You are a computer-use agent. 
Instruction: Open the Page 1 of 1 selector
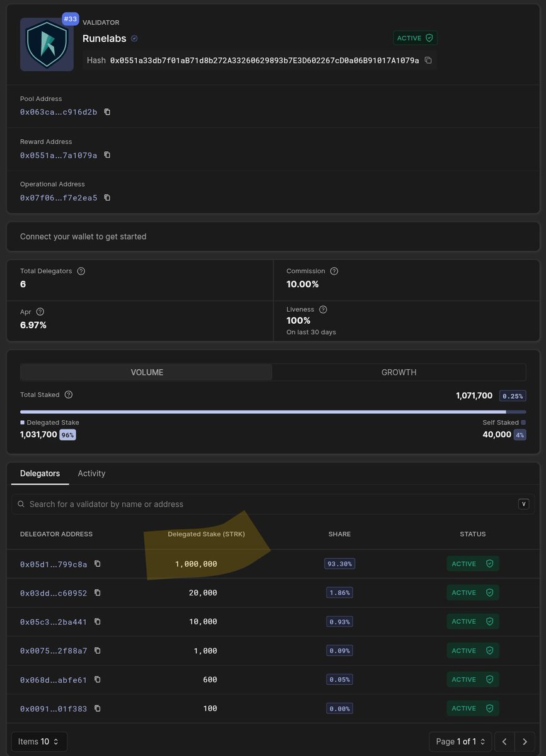pos(460,742)
